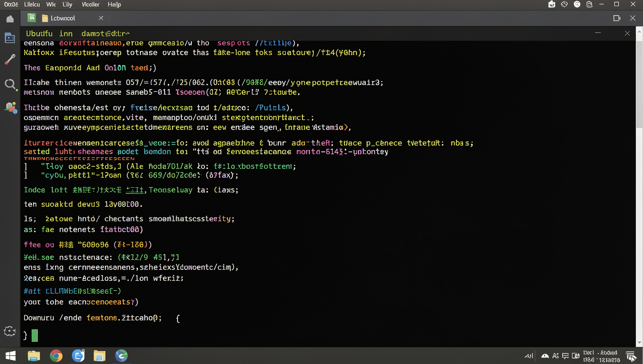Screen dimensions: 643x364
Task: Click the text 'ten suoaktd devu3'
Action: 61,204
